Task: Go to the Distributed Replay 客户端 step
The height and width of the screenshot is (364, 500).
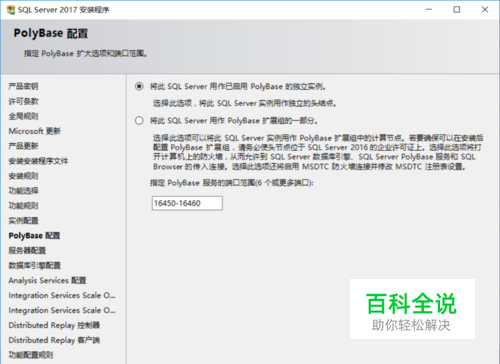Action: pos(54,340)
